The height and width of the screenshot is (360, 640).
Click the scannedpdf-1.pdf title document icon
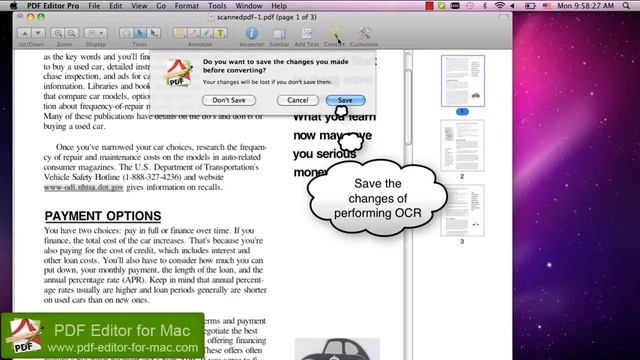point(211,17)
